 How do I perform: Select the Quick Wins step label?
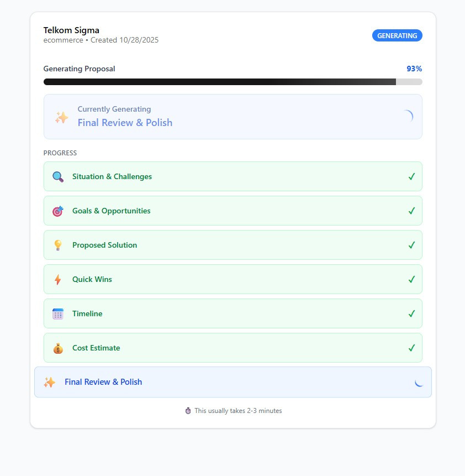click(92, 280)
